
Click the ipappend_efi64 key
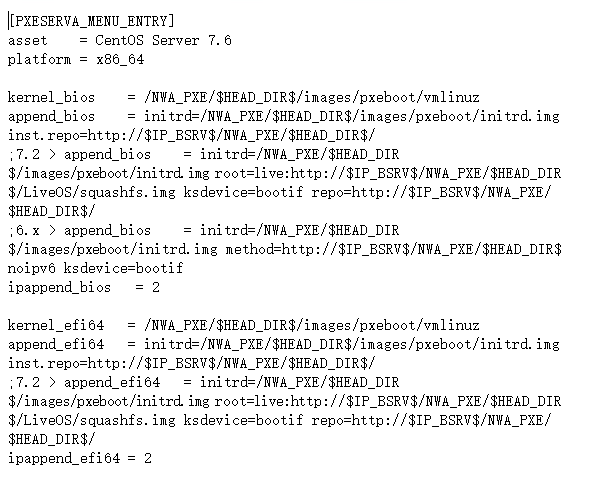pos(64,458)
